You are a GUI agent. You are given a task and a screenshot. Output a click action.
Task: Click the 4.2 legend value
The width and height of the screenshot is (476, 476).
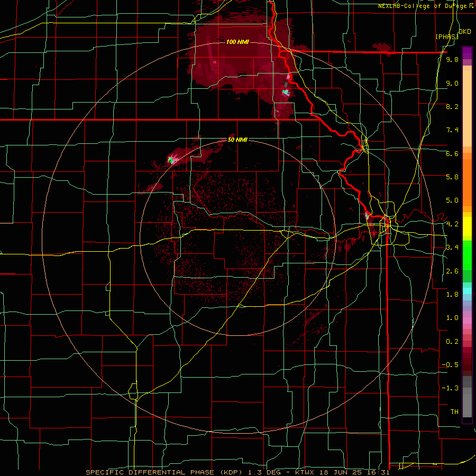[x=452, y=224]
